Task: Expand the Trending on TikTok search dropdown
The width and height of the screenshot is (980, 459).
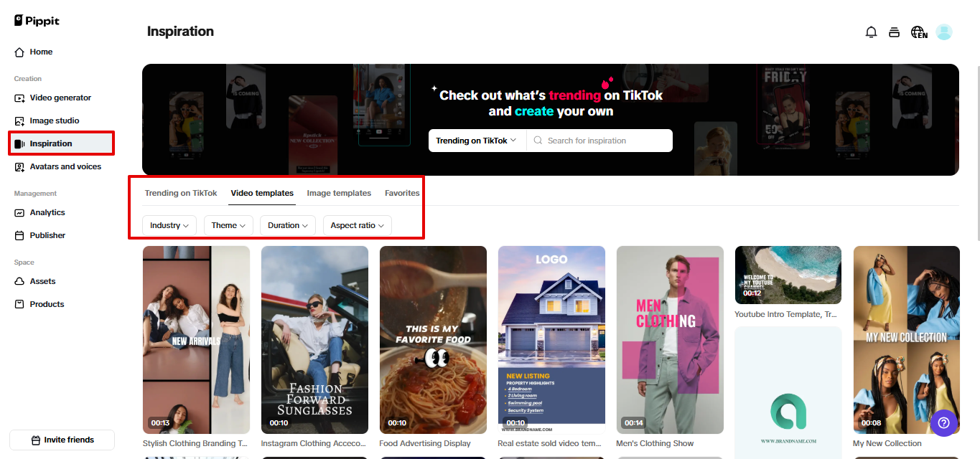Action: pos(477,141)
